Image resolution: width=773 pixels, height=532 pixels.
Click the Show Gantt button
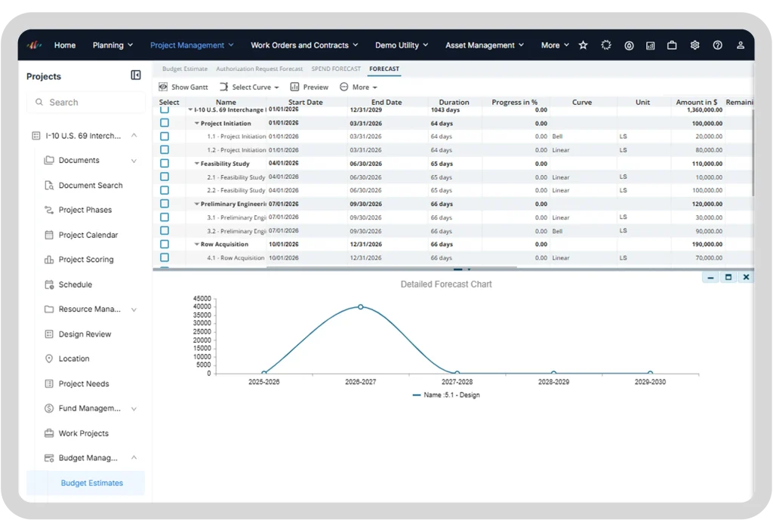coord(183,88)
